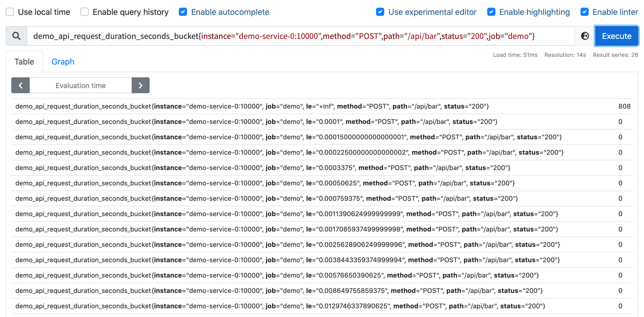
Task: Turn off Enable linter option
Action: tap(584, 12)
